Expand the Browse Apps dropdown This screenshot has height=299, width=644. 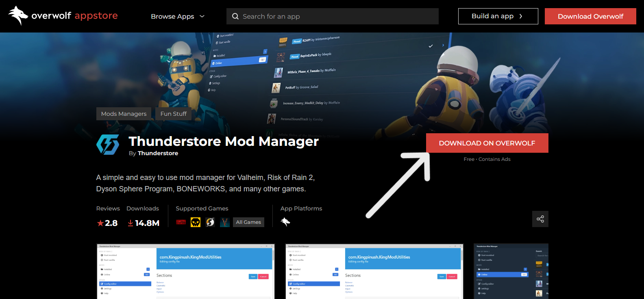point(178,16)
